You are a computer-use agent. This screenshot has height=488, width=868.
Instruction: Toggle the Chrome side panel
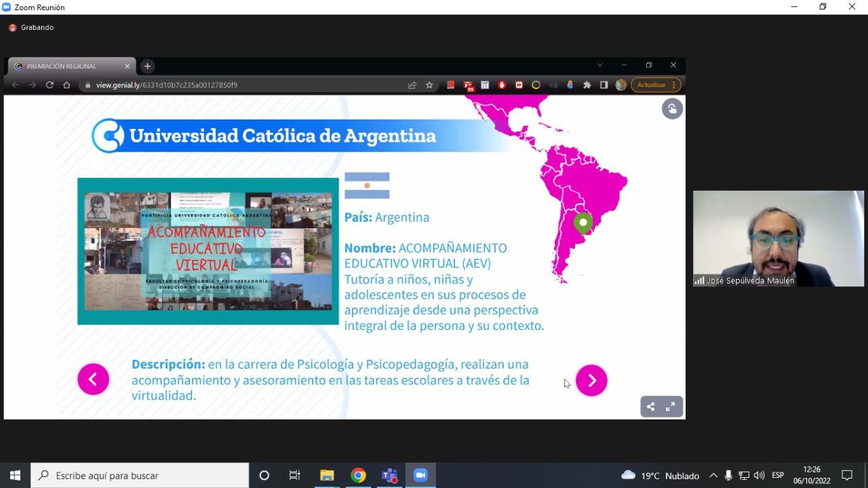[604, 85]
